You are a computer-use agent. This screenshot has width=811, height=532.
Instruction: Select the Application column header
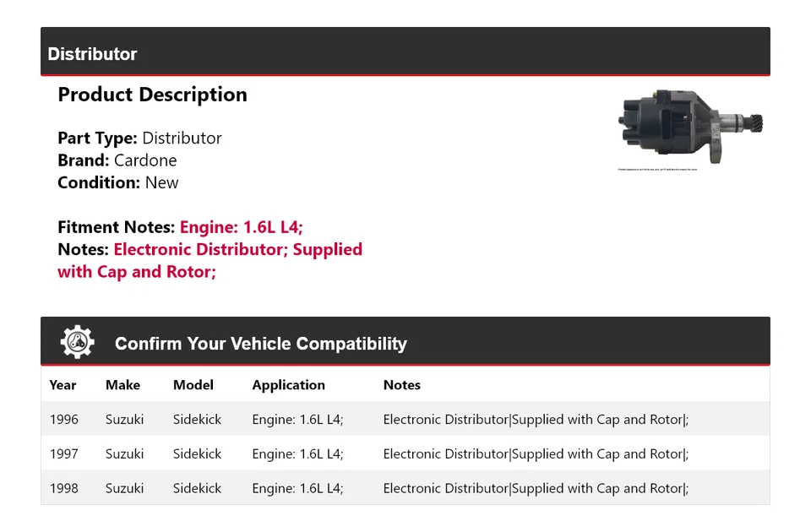coord(288,385)
